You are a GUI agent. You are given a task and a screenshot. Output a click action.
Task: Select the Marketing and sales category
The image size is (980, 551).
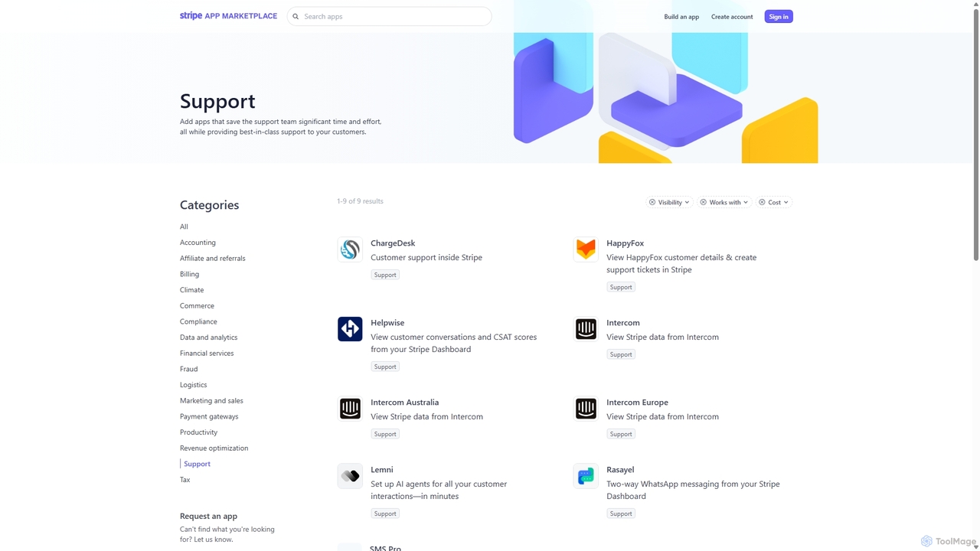[211, 401]
